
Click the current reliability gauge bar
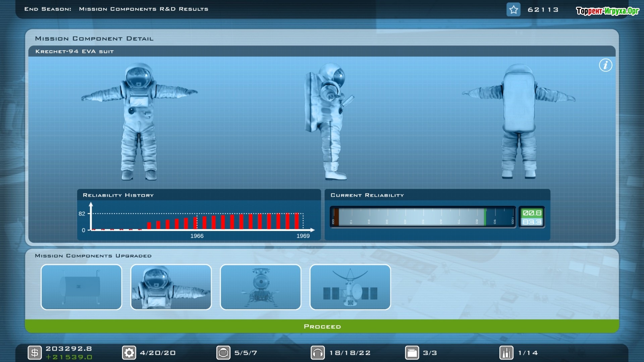423,217
